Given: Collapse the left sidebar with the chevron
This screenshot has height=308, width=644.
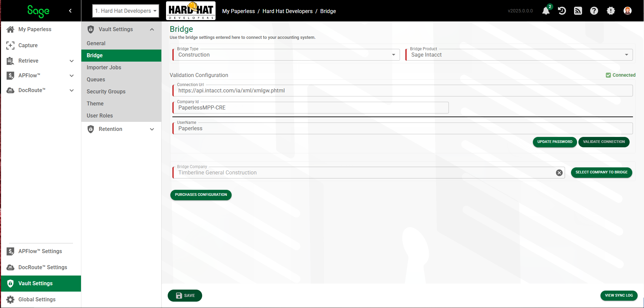Looking at the screenshot, I should pos(70,11).
